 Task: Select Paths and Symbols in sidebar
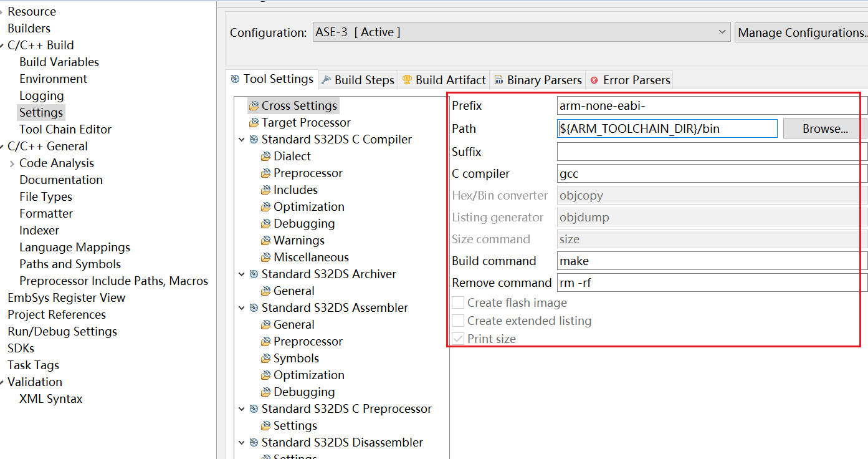coord(70,264)
